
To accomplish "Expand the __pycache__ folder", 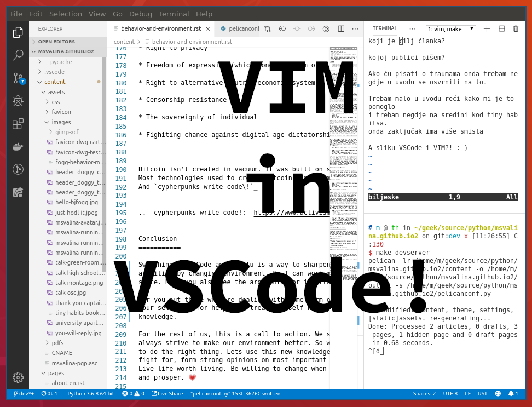I will click(68, 62).
